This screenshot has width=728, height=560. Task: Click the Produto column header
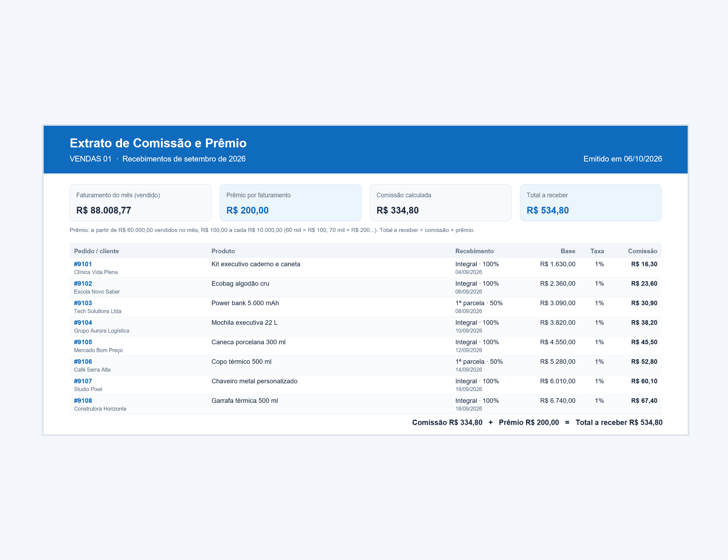point(223,251)
